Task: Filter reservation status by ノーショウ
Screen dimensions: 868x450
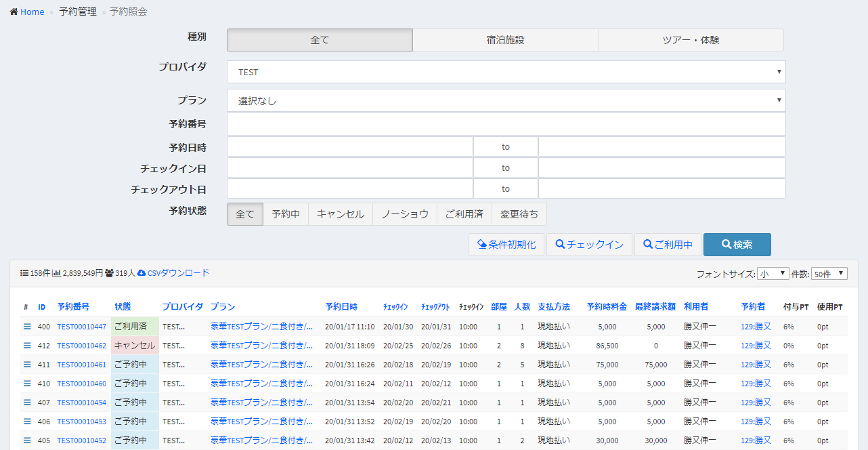Action: tap(405, 214)
